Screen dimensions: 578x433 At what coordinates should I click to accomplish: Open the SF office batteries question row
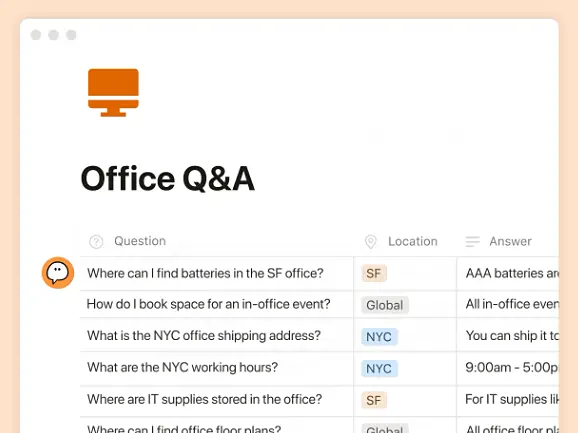[205, 273]
